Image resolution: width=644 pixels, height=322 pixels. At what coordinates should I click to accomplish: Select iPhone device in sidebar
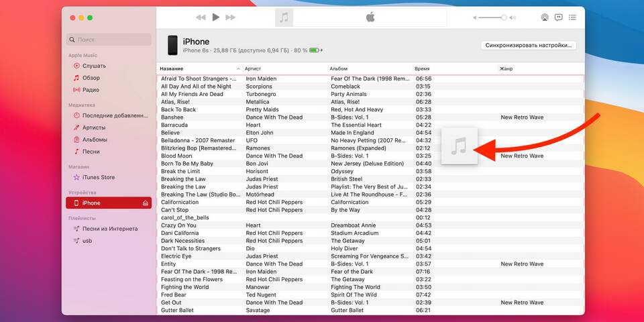109,203
